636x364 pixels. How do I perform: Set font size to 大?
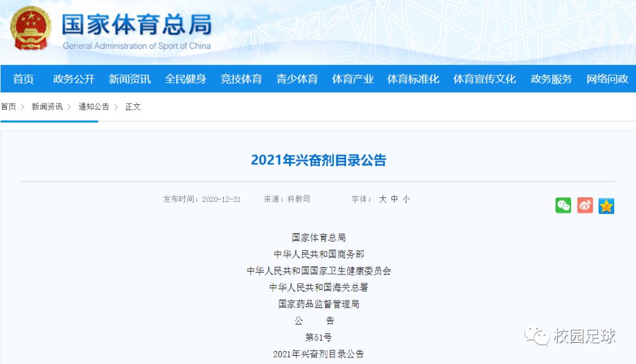click(x=383, y=199)
